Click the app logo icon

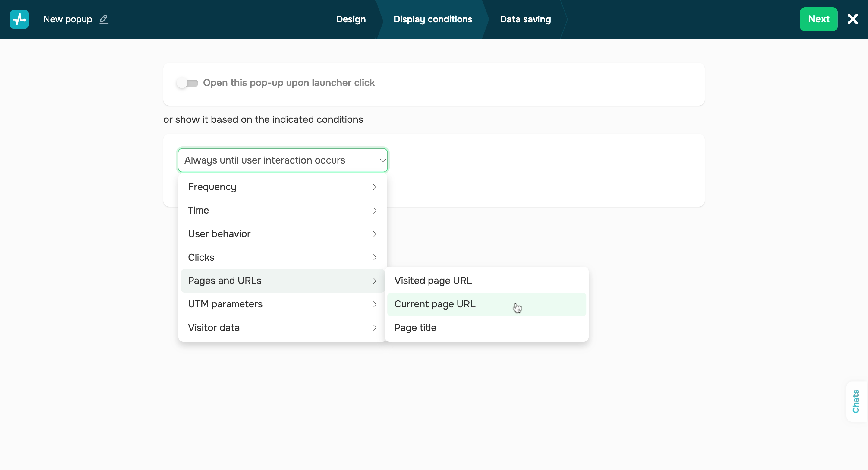pyautogui.click(x=19, y=19)
